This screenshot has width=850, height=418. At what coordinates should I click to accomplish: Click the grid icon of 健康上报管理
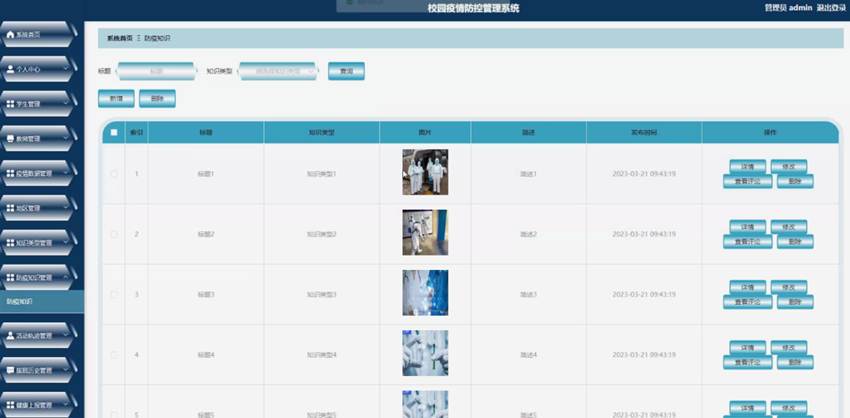(x=10, y=405)
